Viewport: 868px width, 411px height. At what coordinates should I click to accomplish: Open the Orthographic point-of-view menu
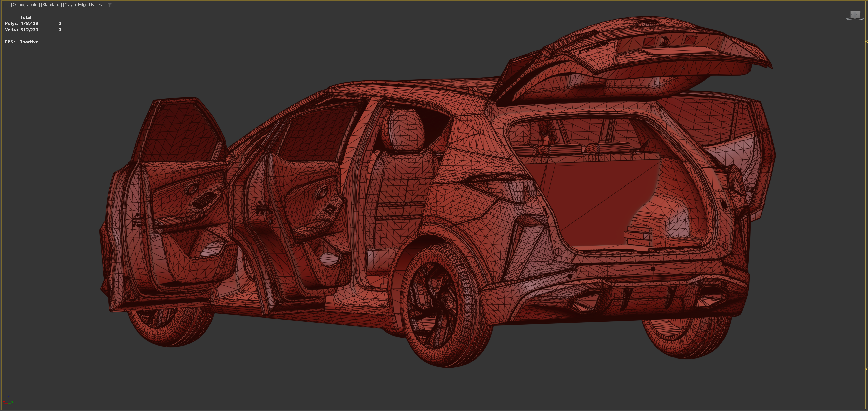tap(25, 5)
